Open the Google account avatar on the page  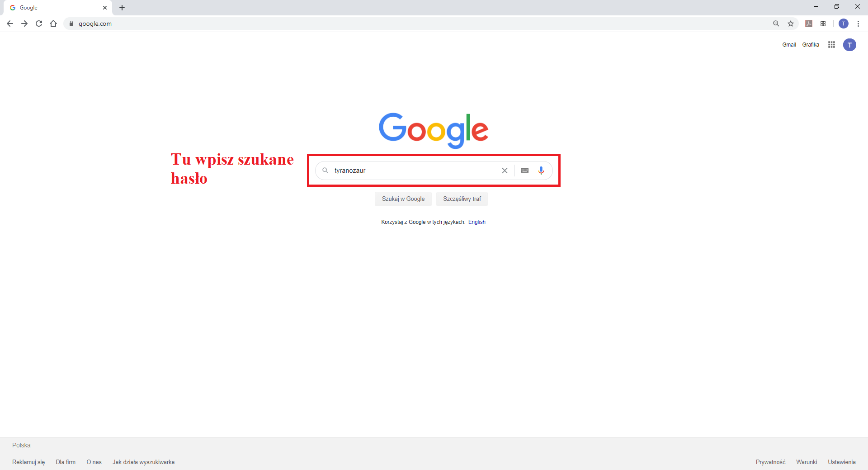pos(849,45)
